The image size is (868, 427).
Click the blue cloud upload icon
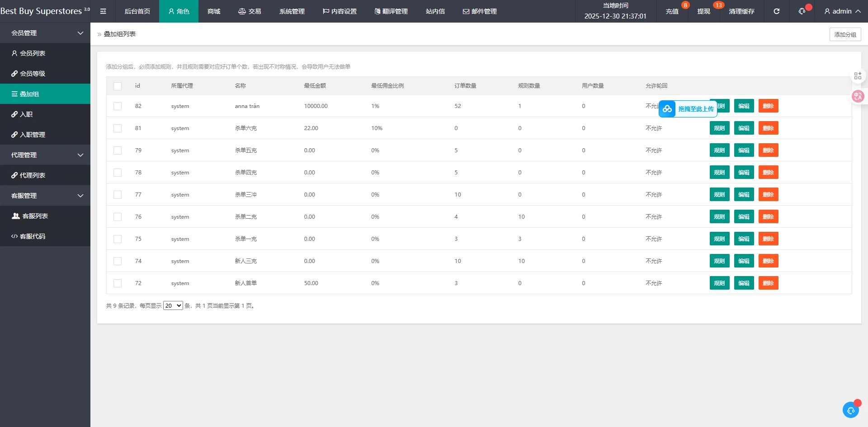667,109
